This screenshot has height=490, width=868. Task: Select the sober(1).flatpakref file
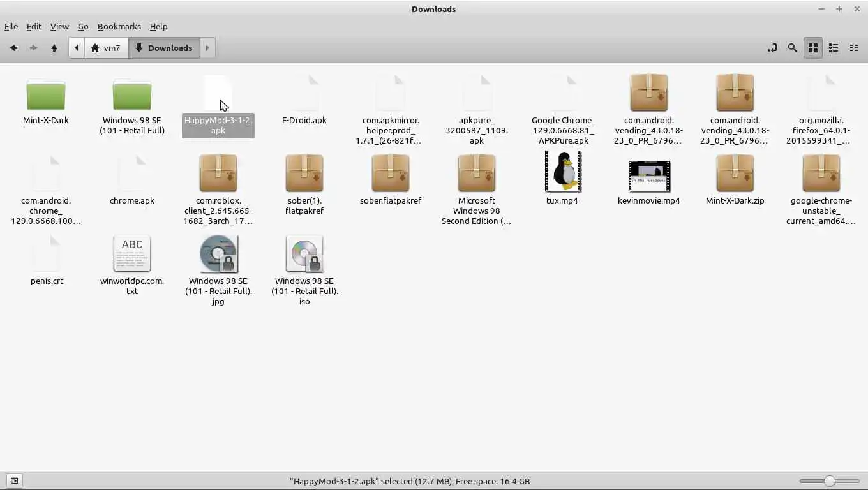[304, 185]
